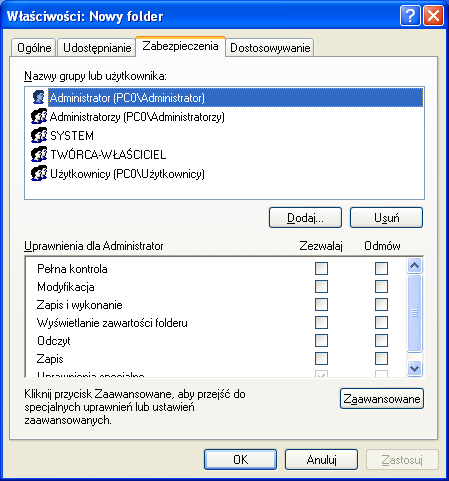
Task: Allow Pełna kontrola permission
Action: pyautogui.click(x=321, y=268)
